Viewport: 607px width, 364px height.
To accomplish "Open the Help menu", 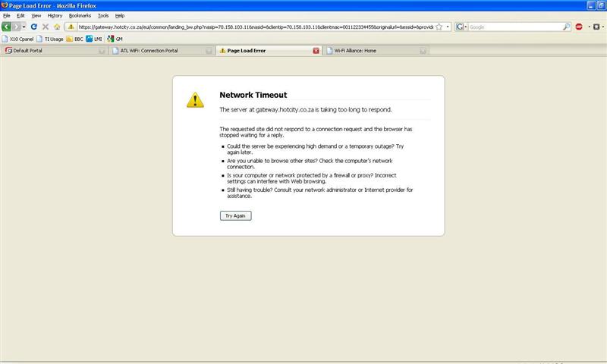I will (120, 16).
